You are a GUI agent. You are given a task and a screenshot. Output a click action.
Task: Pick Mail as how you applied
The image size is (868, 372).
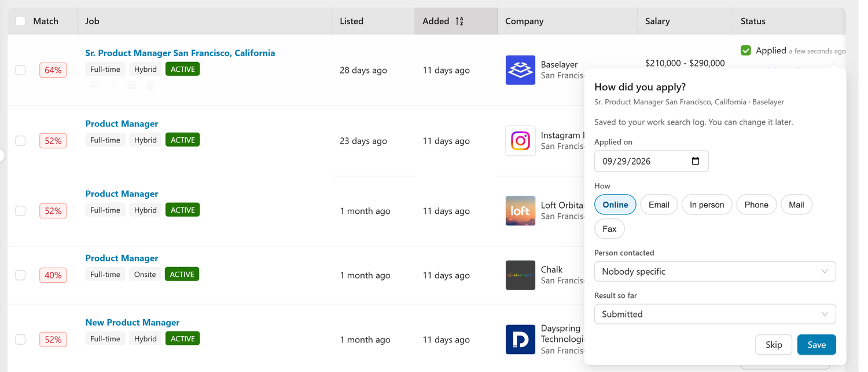[x=796, y=205]
